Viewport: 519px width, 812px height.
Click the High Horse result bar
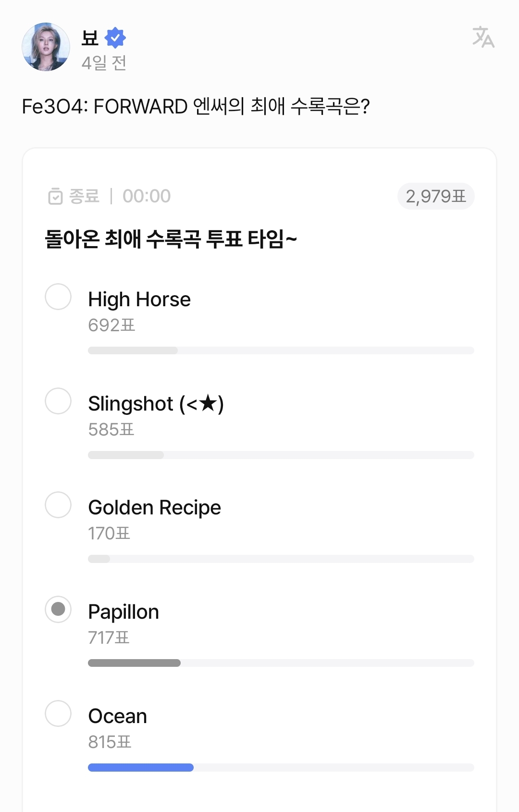tap(133, 350)
